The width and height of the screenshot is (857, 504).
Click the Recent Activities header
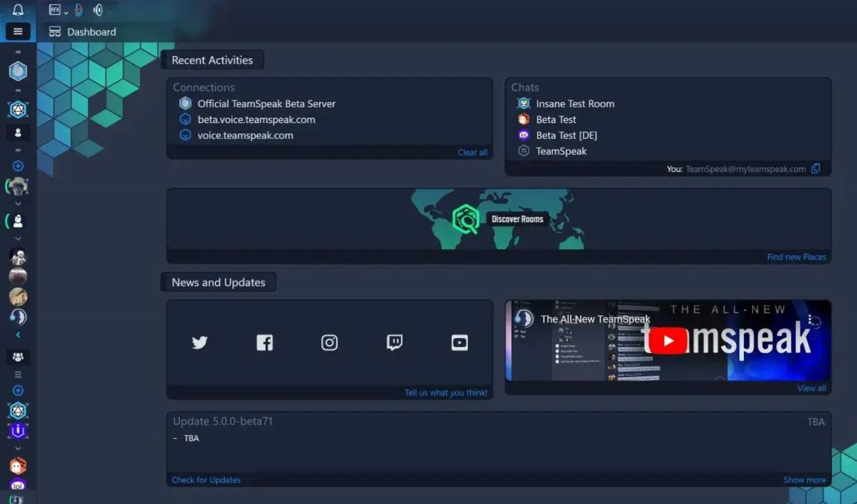[x=212, y=60]
